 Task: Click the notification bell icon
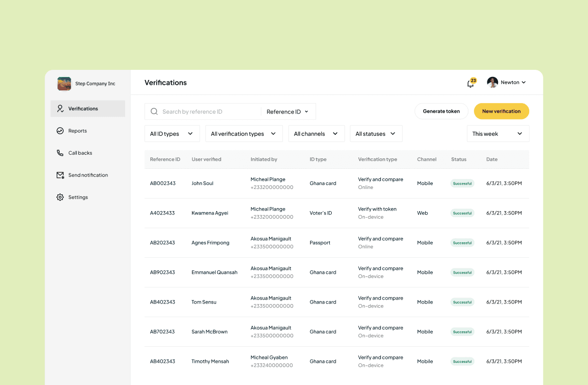tap(469, 83)
